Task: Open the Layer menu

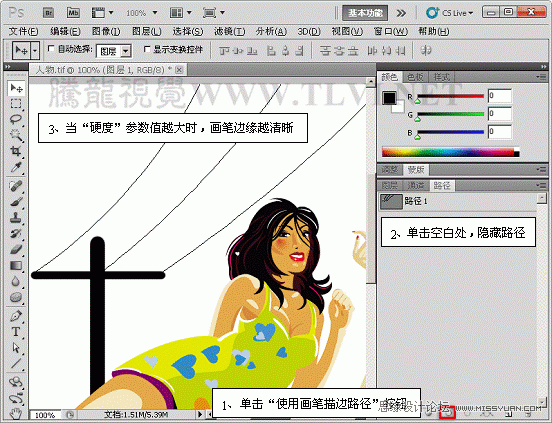Action: 146,32
